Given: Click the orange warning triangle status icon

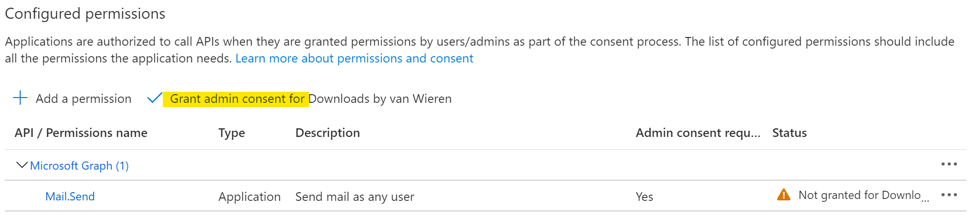Looking at the screenshot, I should tap(783, 195).
